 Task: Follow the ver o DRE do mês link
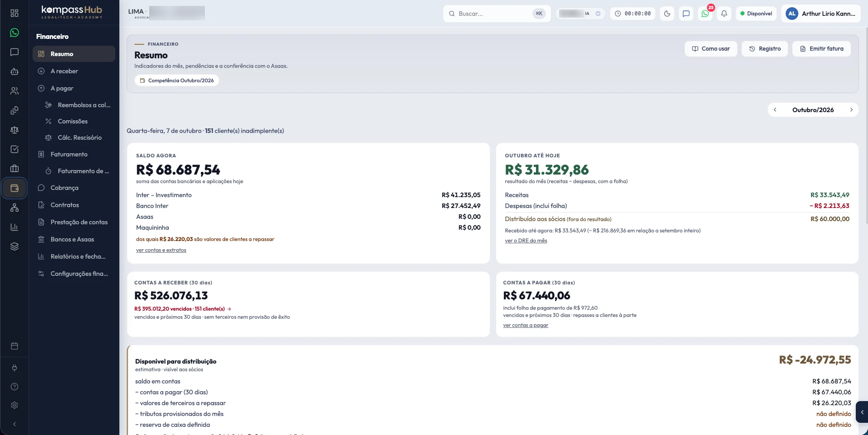click(526, 241)
